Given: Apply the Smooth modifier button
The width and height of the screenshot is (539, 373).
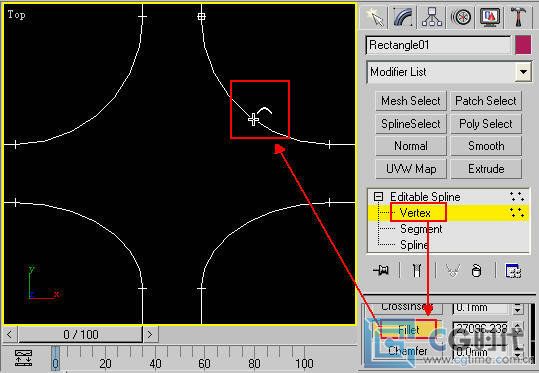Looking at the screenshot, I should coord(486,146).
